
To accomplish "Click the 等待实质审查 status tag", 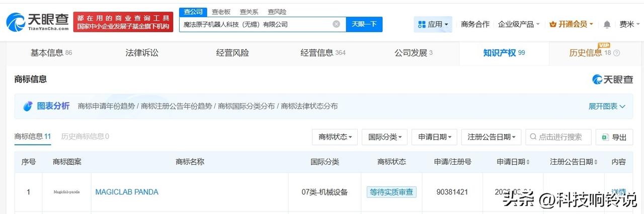I will coord(391,192).
